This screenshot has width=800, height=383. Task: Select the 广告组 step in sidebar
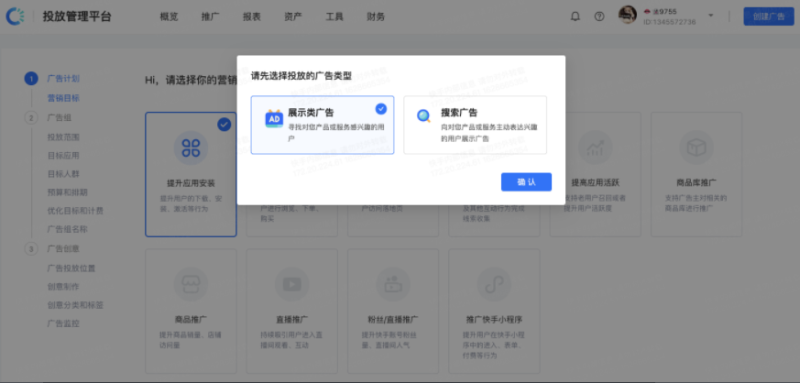[59, 118]
